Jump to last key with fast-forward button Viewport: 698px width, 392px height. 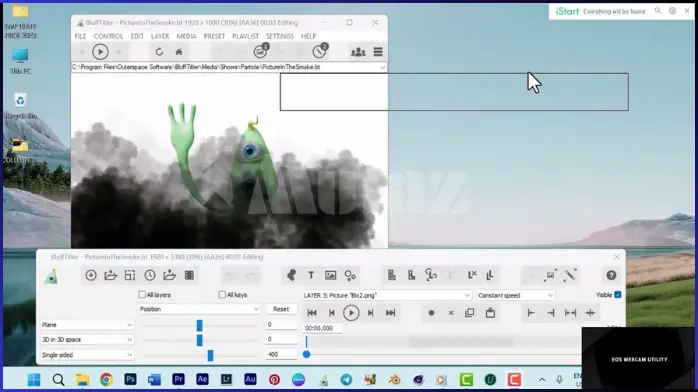click(x=390, y=313)
